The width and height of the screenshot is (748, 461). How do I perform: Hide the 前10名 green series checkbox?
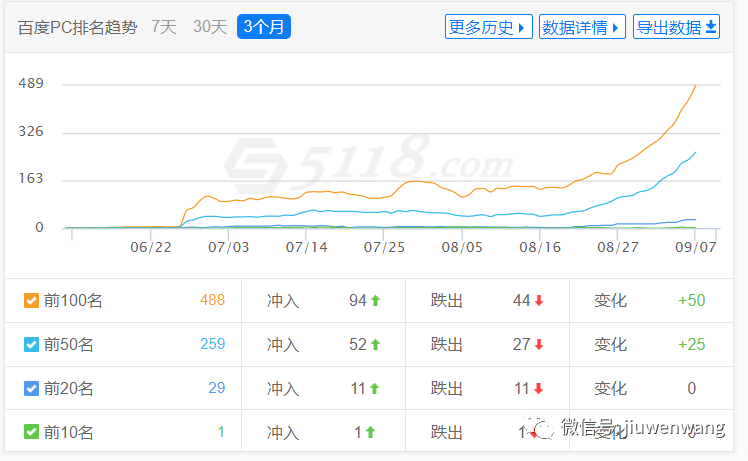(x=31, y=432)
